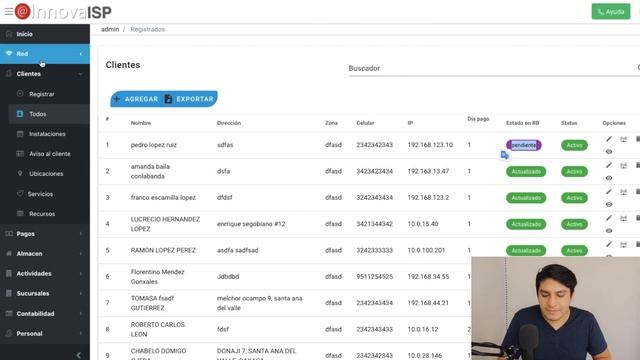Click the Todos list icon
The width and height of the screenshot is (640, 360).
tap(20, 114)
